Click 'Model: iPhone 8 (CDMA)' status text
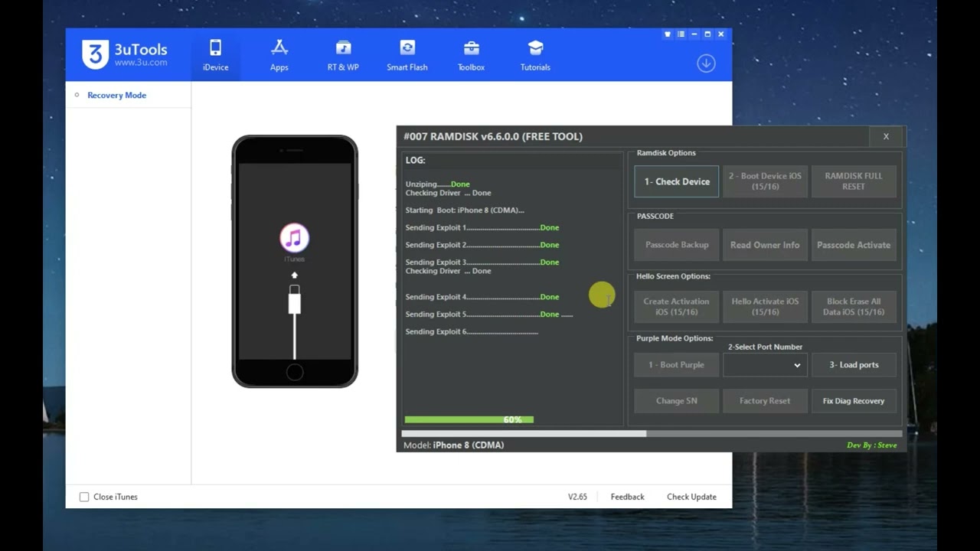 pyautogui.click(x=453, y=445)
